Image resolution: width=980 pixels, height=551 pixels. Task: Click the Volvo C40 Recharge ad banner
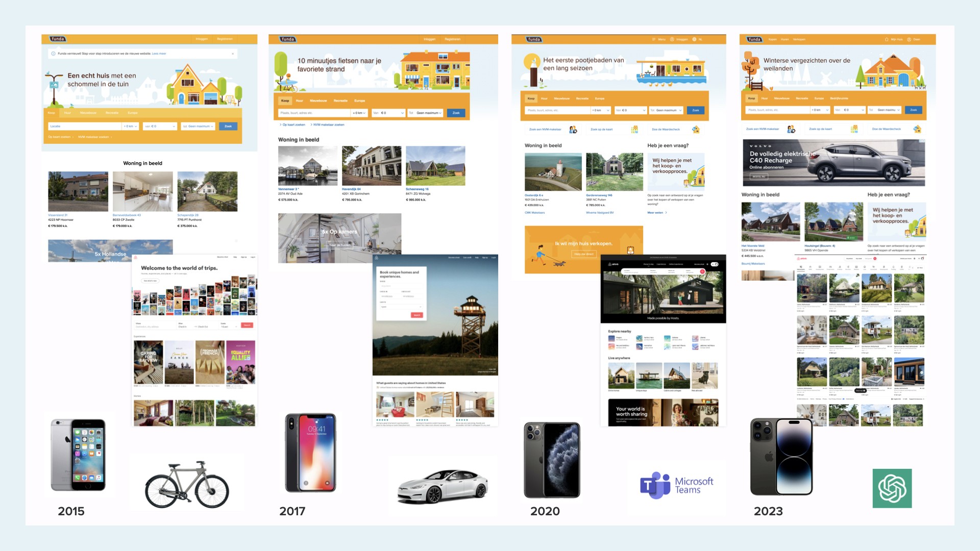pos(834,163)
